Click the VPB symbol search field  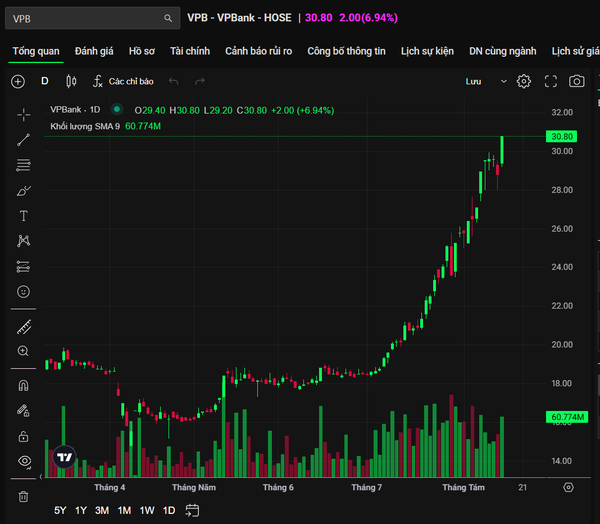pos(92,18)
